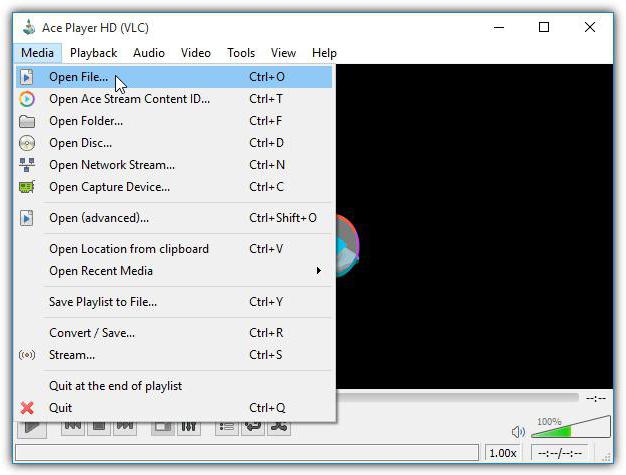
Task: Click the Stop playback button
Action: point(99,427)
